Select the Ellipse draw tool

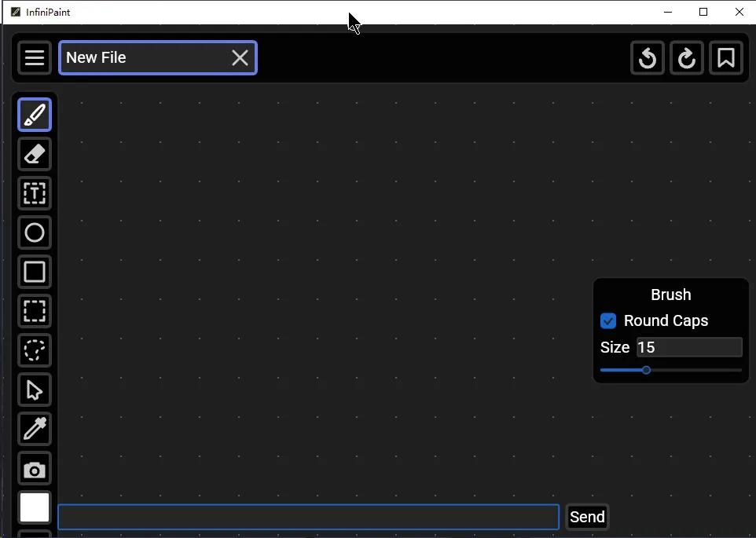click(x=35, y=232)
